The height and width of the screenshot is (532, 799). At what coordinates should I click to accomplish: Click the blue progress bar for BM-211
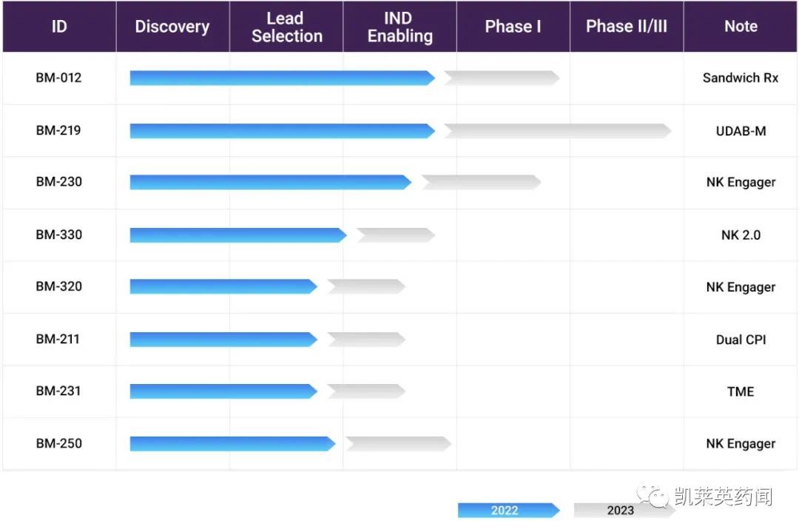[223, 340]
